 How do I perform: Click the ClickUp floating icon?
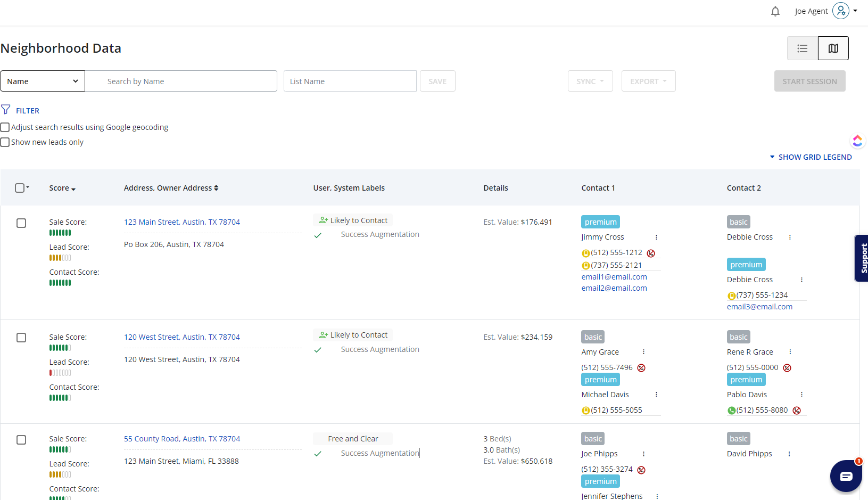(857, 141)
